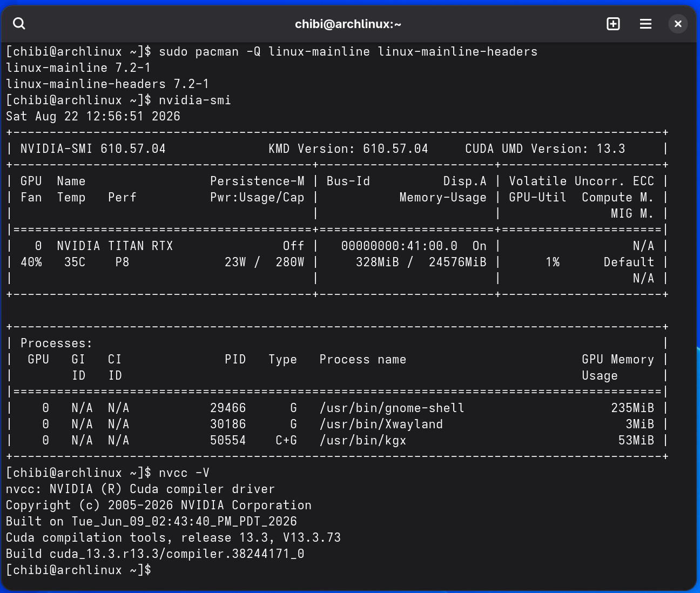Open the hamburger main menu

tap(645, 24)
